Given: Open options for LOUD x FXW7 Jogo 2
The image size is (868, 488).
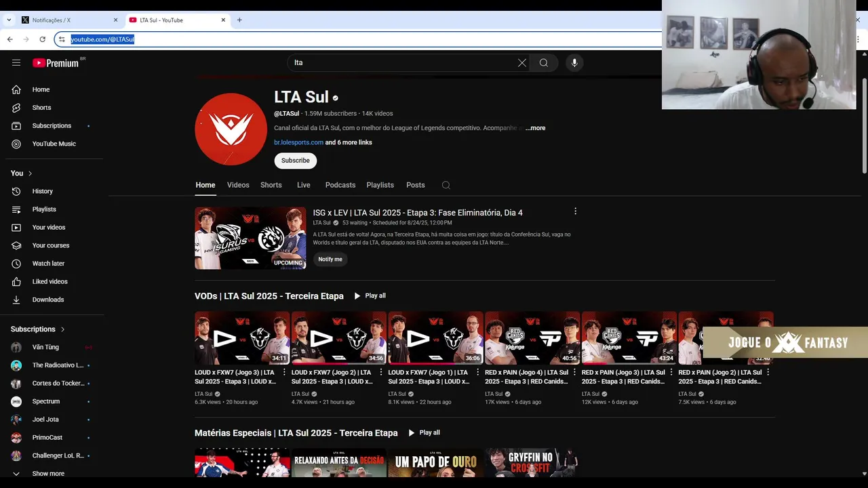Looking at the screenshot, I should coord(381,372).
